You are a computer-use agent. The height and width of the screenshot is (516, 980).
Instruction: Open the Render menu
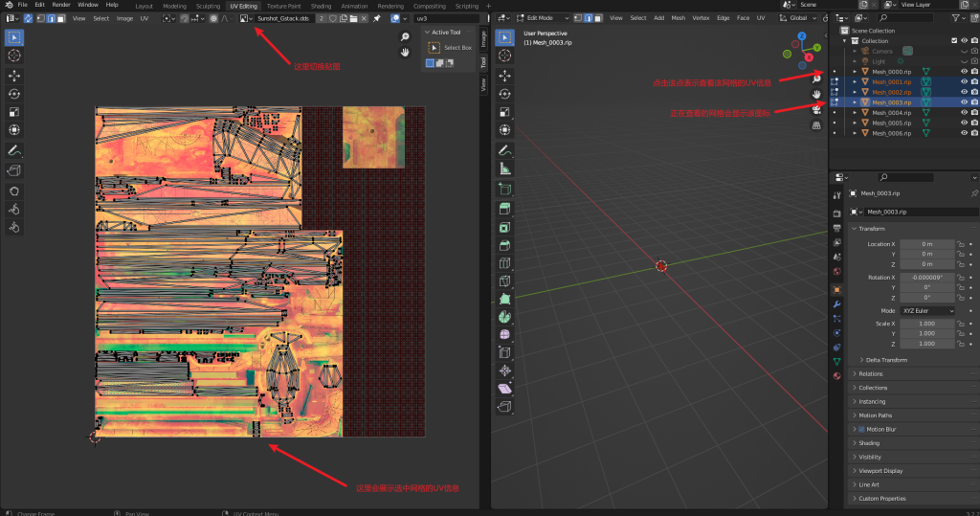[60, 5]
